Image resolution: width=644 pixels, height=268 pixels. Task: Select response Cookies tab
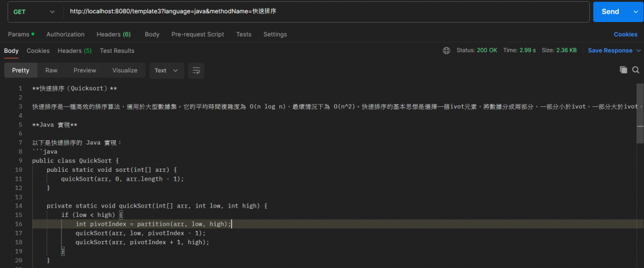point(38,51)
